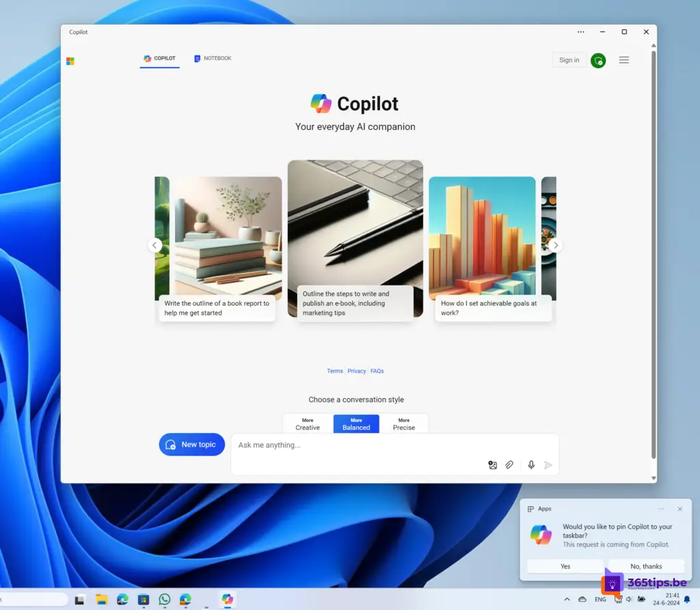This screenshot has width=700, height=610.
Task: Show hidden system tray icons
Action: click(x=567, y=599)
